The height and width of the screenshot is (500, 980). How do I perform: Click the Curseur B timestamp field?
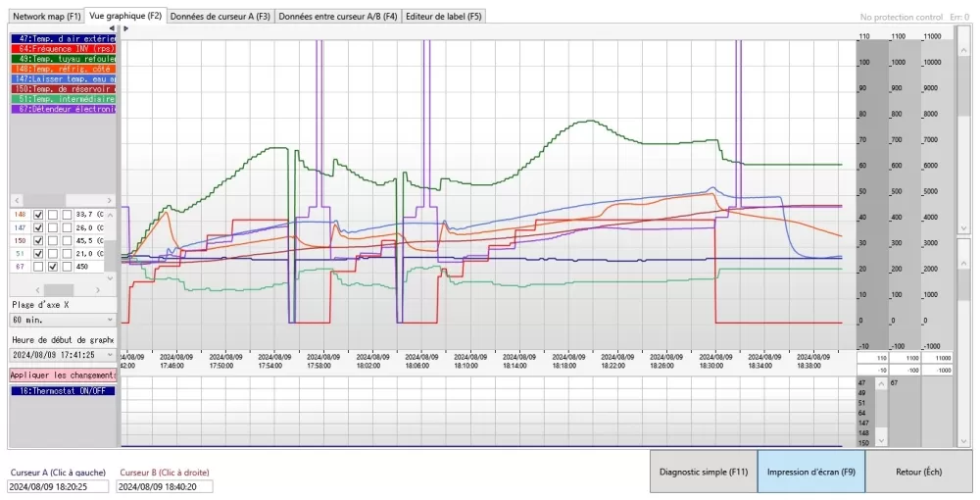point(165,486)
